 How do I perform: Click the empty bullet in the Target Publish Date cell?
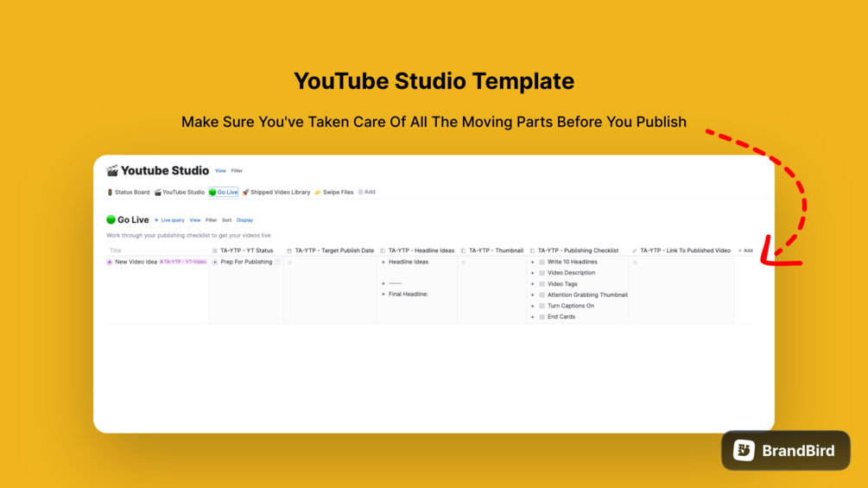(x=289, y=263)
